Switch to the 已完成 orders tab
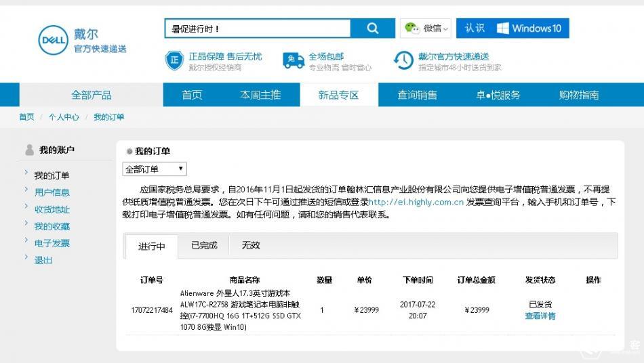The height and width of the screenshot is (363, 644). coord(204,245)
